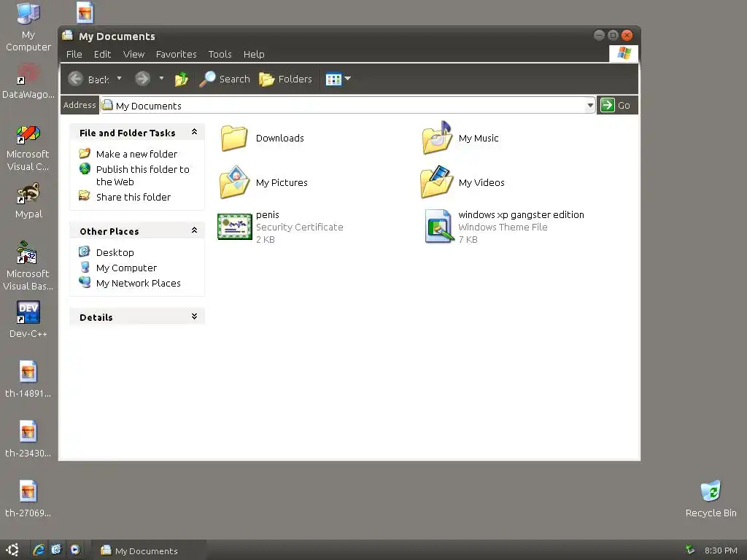This screenshot has width=747, height=560.
Task: Click the Back arrow toolbar icon
Action: (x=75, y=79)
